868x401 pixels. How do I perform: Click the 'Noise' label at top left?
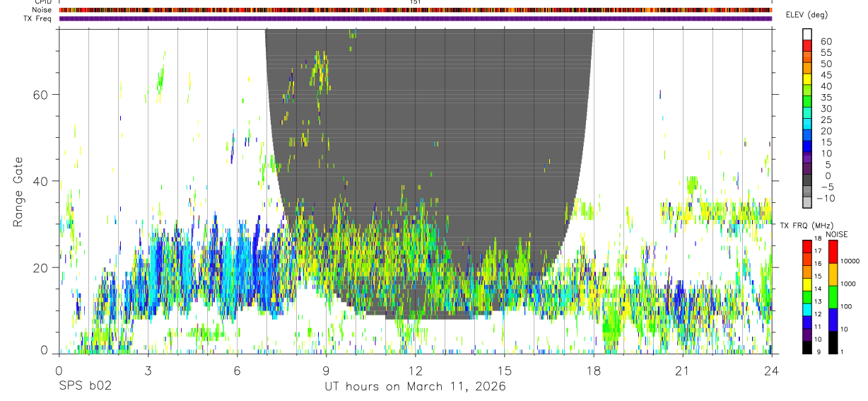click(42, 10)
